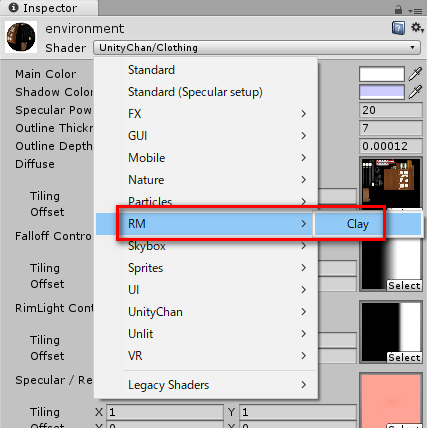Expand the Skybox shader submenu
427x428 pixels.
[x=206, y=246]
